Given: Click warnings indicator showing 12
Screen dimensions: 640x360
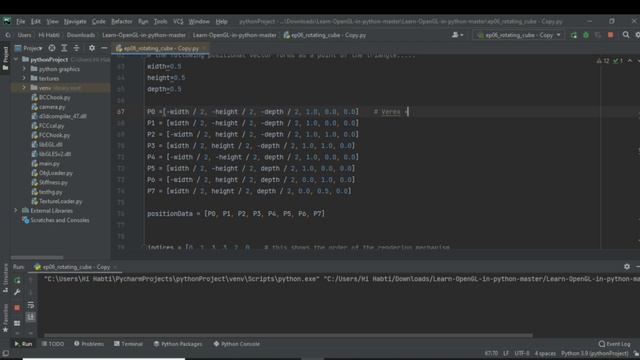Looking at the screenshot, I should click(x=603, y=61).
